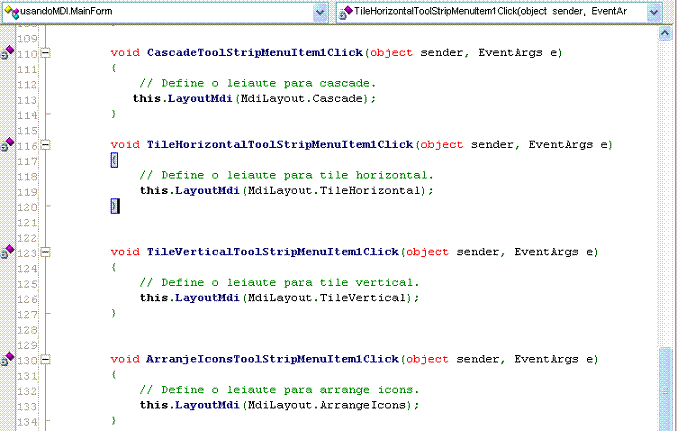Click the highlighted opening brace on line 117
The height and width of the screenshot is (431, 677).
[x=114, y=160]
